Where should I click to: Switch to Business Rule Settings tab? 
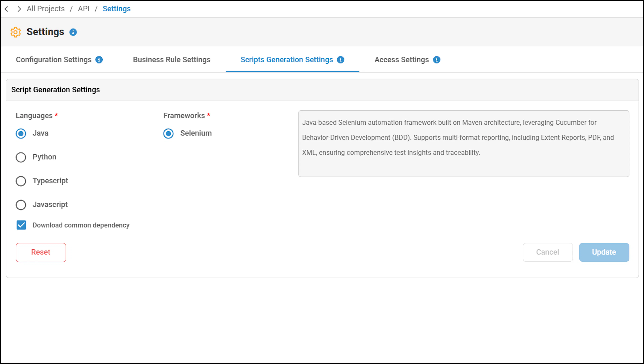(171, 60)
